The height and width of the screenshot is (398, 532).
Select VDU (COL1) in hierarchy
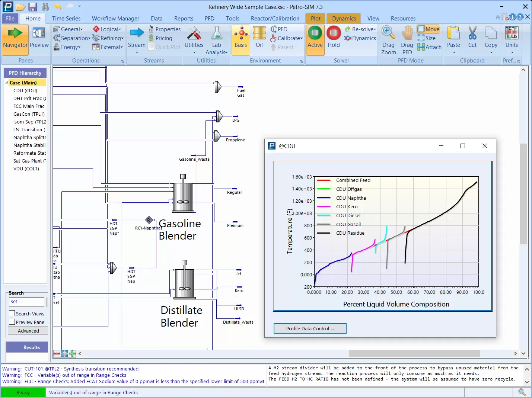point(26,168)
